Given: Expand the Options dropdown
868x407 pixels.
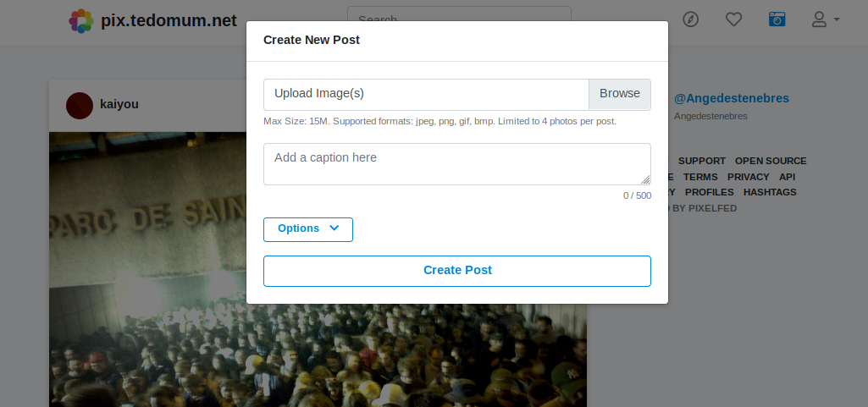Looking at the screenshot, I should [x=308, y=229].
